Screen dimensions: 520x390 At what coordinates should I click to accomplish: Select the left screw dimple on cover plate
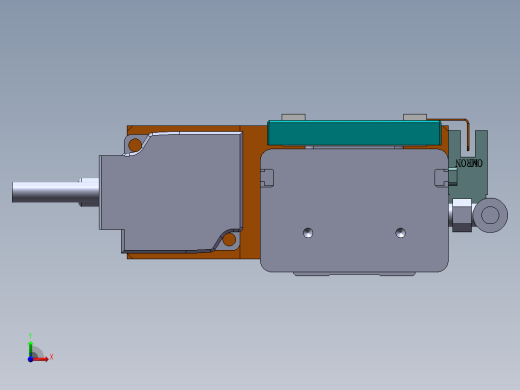click(x=308, y=233)
